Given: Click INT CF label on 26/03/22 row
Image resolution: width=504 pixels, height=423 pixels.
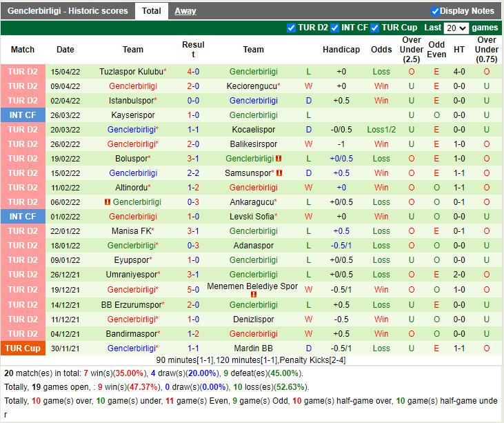Looking at the screenshot, I should pos(23,115).
